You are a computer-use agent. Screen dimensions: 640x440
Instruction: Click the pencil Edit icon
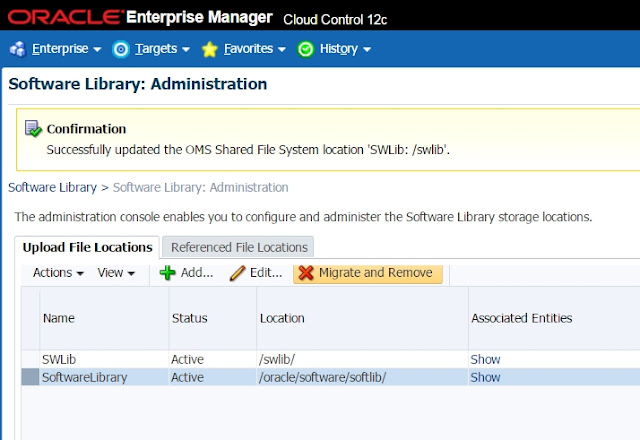tap(237, 273)
